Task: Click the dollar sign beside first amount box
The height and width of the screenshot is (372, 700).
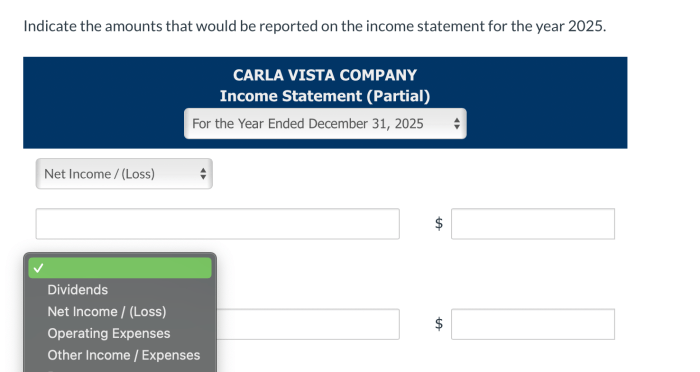Action: (x=439, y=223)
